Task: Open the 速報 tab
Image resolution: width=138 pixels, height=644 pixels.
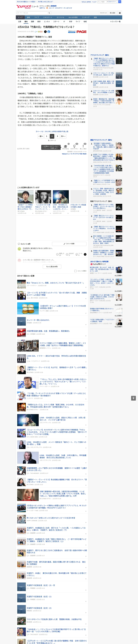Action: 28,17
